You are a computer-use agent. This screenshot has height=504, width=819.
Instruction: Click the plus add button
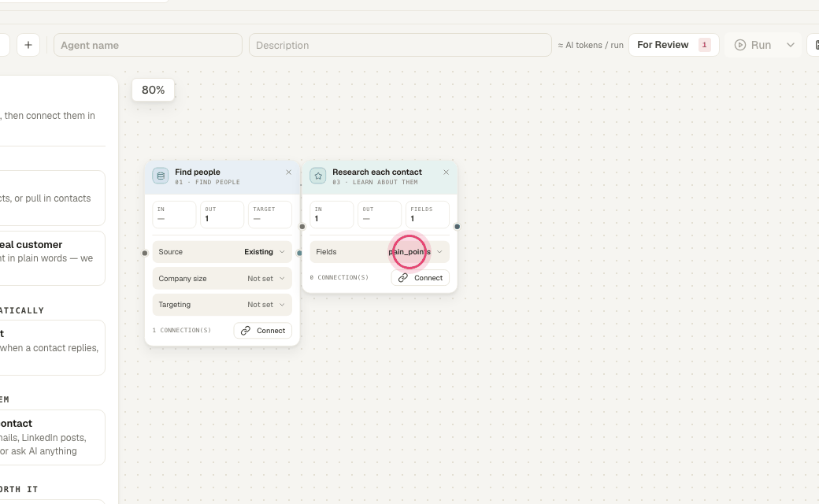28,45
